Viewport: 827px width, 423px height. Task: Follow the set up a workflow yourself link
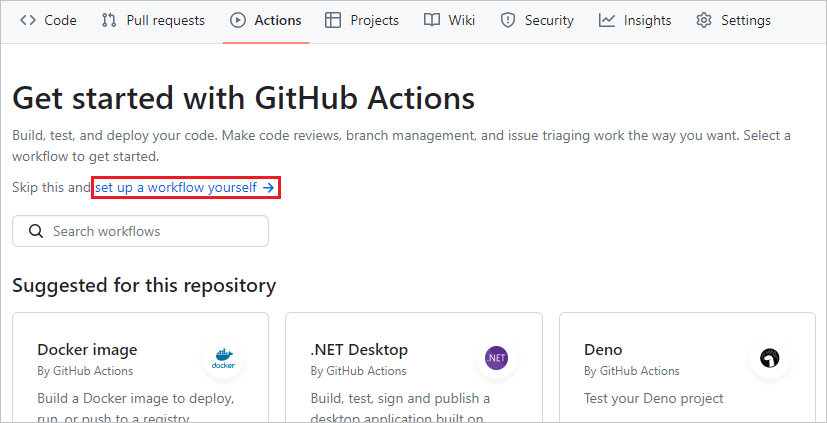click(x=185, y=187)
